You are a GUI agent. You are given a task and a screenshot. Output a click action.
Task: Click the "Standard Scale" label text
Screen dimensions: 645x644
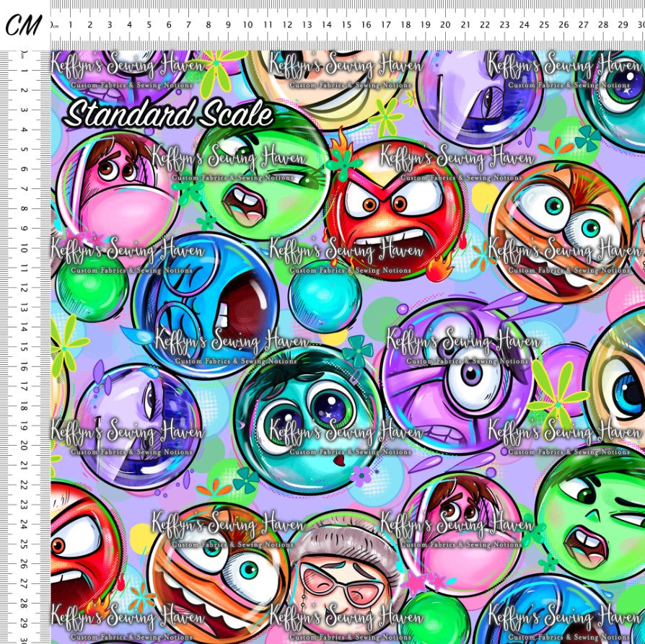tap(168, 113)
